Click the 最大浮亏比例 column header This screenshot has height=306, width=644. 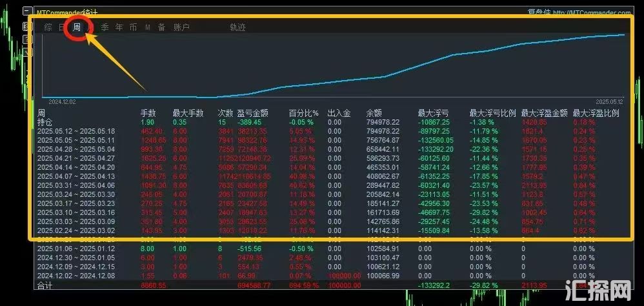[x=493, y=114]
